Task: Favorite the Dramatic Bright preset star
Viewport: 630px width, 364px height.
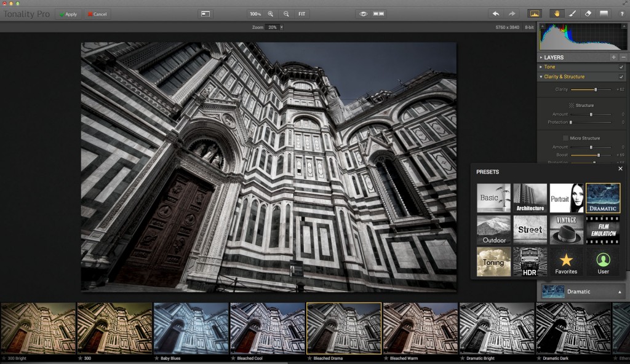Action: pos(463,358)
